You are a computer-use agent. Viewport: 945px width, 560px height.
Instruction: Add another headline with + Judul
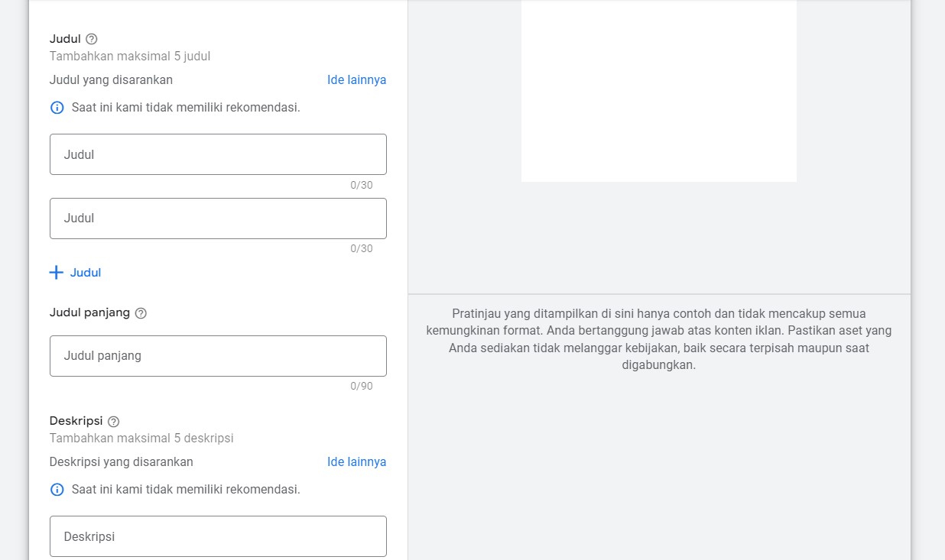75,273
